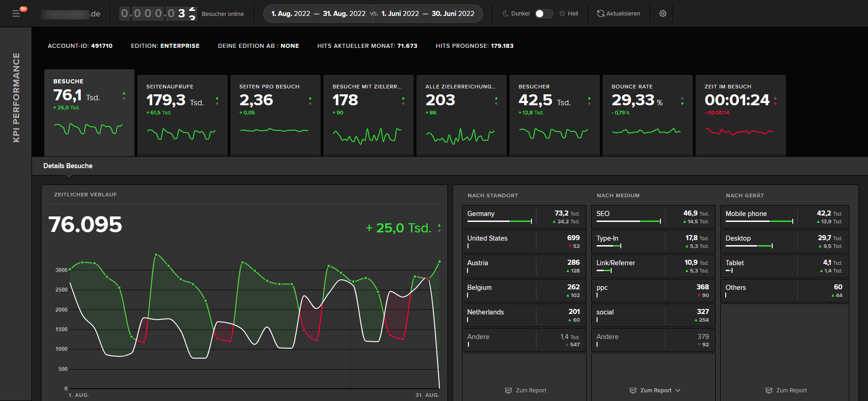Toggle the Dunkel/Hell theme switch
This screenshot has height=401, width=868.
[x=544, y=14]
